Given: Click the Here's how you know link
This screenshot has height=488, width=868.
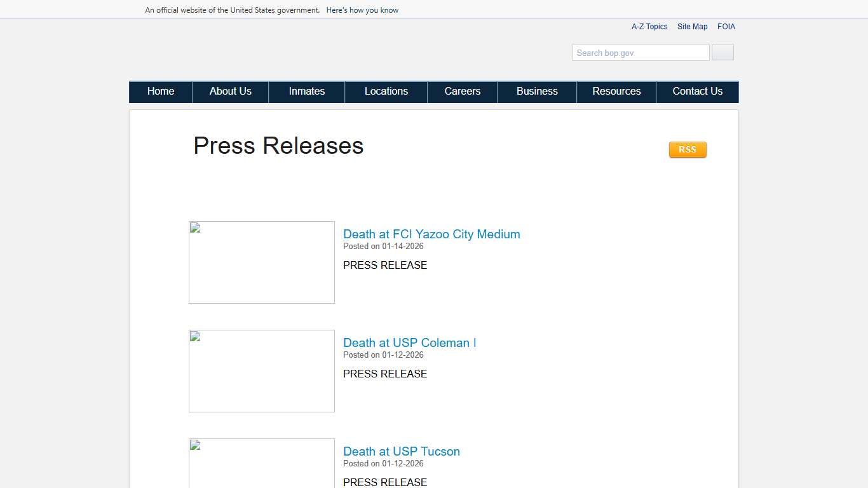Looking at the screenshot, I should pos(362,10).
